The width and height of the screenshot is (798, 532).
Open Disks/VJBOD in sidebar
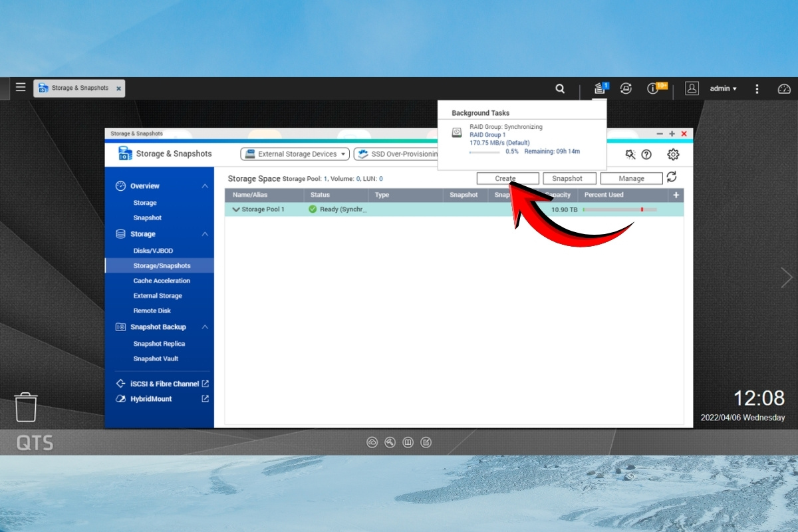[152, 251]
